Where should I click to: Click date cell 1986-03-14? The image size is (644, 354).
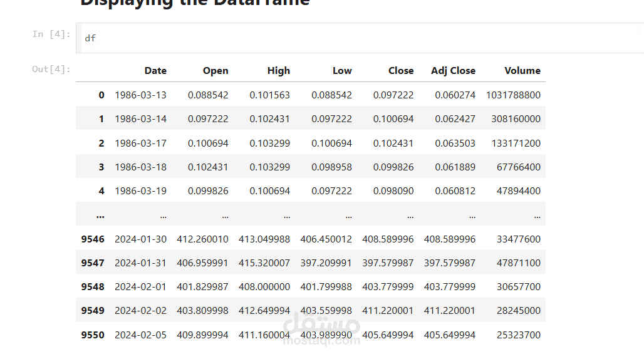click(140, 119)
